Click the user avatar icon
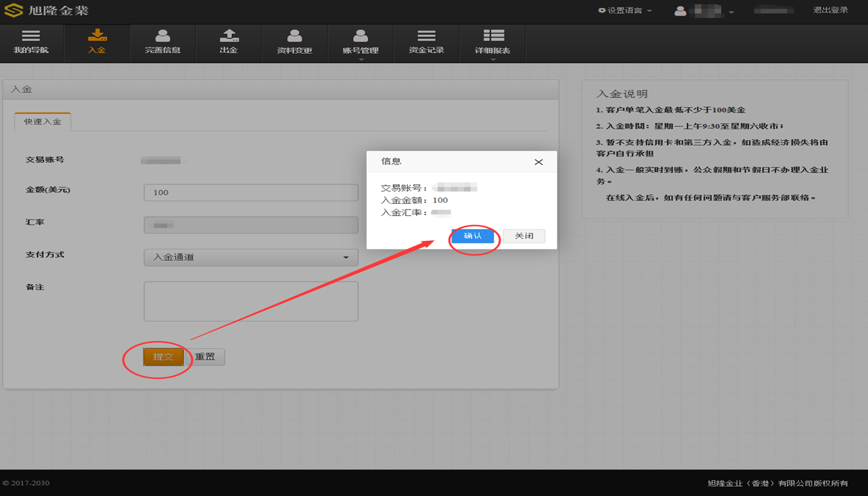Image resolution: width=868 pixels, height=496 pixels. pyautogui.click(x=680, y=10)
